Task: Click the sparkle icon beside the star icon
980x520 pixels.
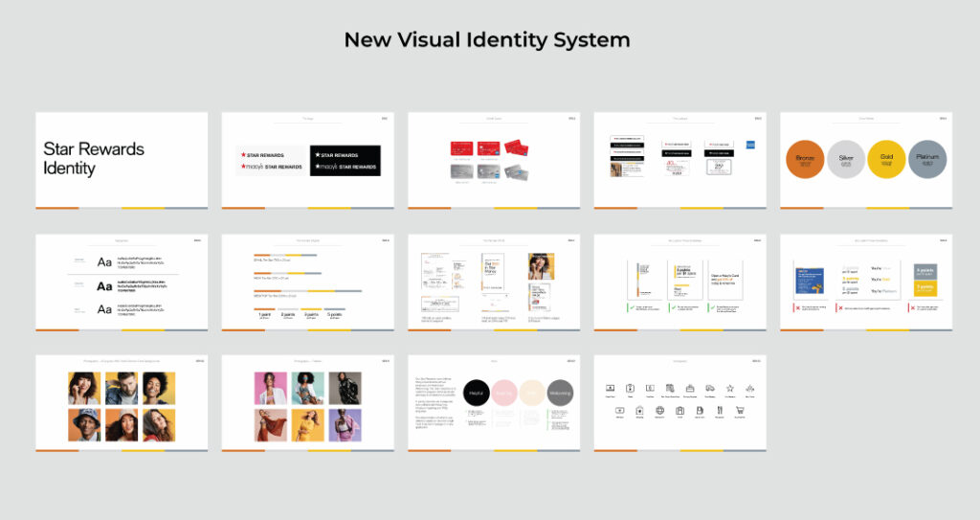Action: [749, 389]
